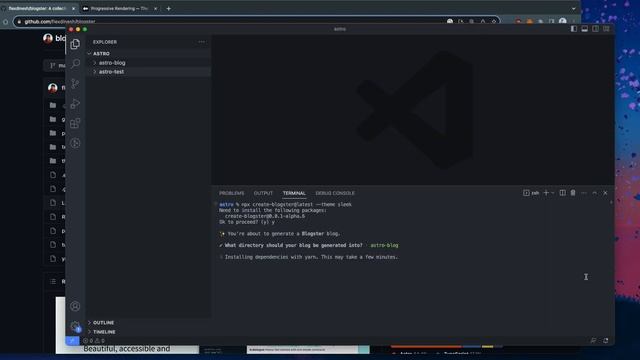Close the Progressive Rendering Chrome tab
Screen dimensions: 640x360
155,8
